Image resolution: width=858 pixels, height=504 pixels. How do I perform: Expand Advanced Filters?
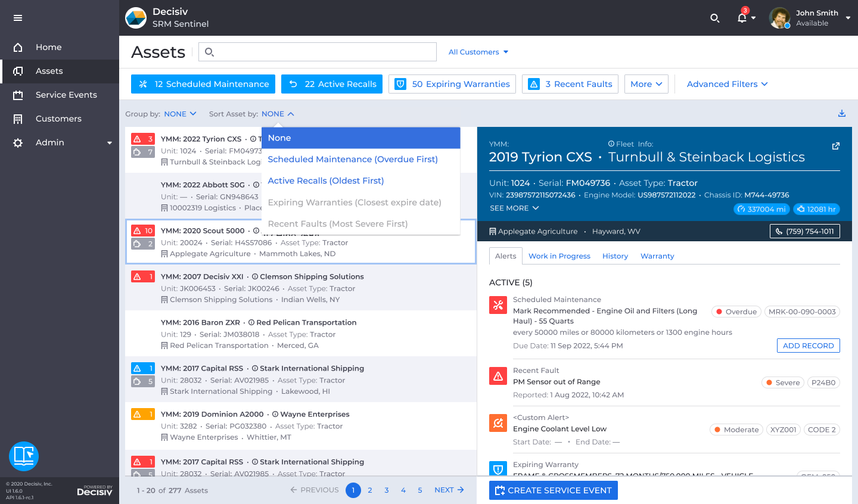(x=728, y=84)
